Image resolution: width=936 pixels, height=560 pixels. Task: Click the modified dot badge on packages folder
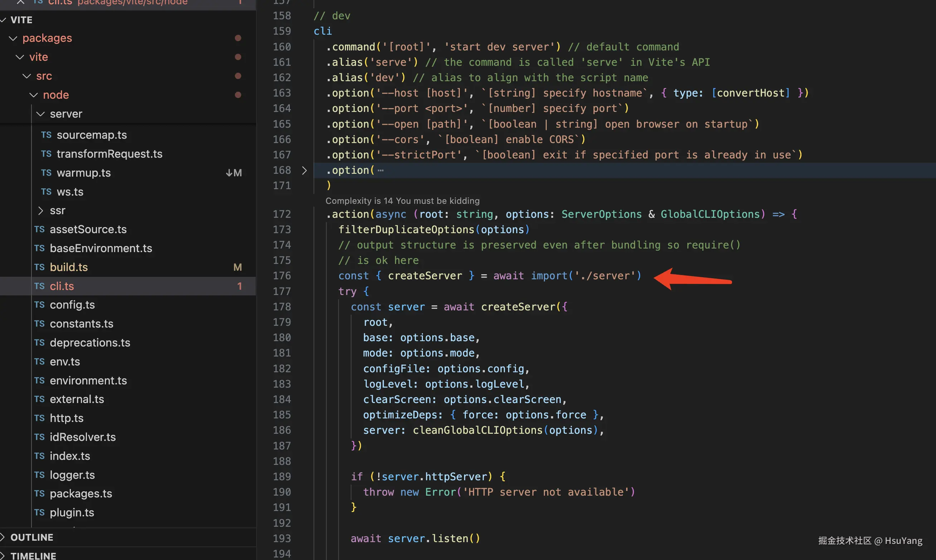coord(238,38)
